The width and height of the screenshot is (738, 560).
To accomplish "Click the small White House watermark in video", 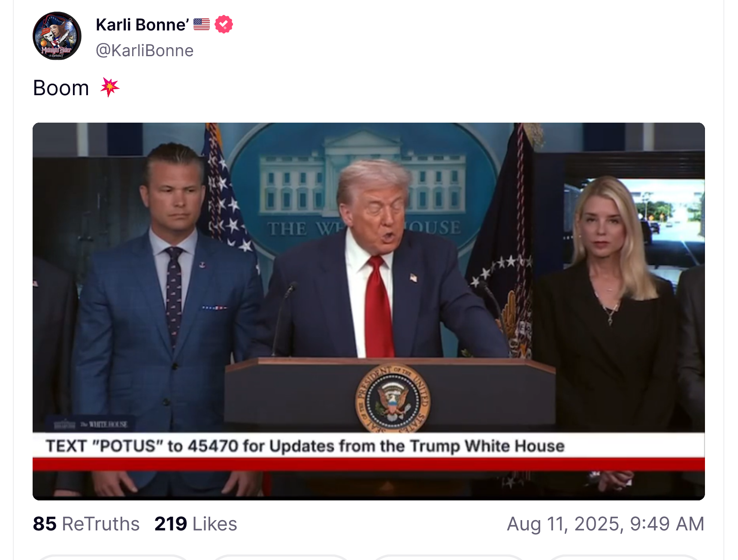I will tap(92, 424).
